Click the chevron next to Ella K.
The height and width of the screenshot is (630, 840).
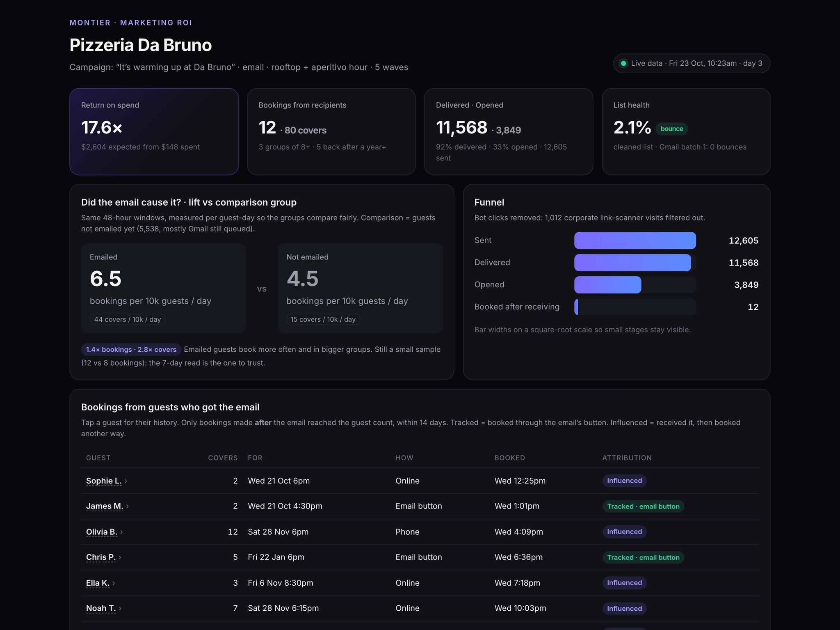[x=114, y=583]
